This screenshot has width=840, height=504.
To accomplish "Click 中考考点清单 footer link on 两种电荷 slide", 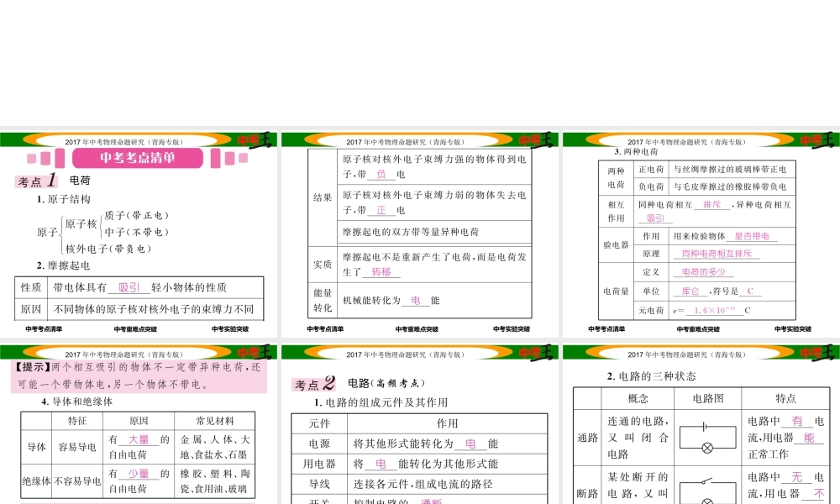I will pos(606,328).
